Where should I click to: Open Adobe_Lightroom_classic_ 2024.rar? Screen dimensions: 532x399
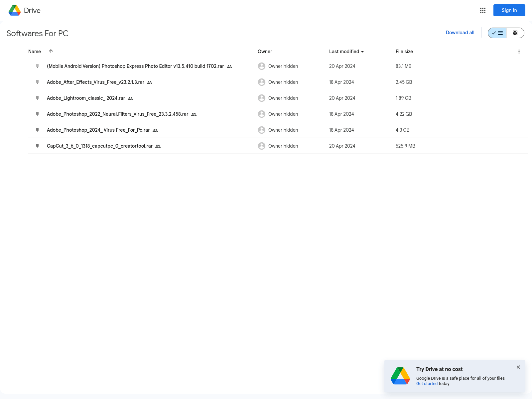pos(86,98)
